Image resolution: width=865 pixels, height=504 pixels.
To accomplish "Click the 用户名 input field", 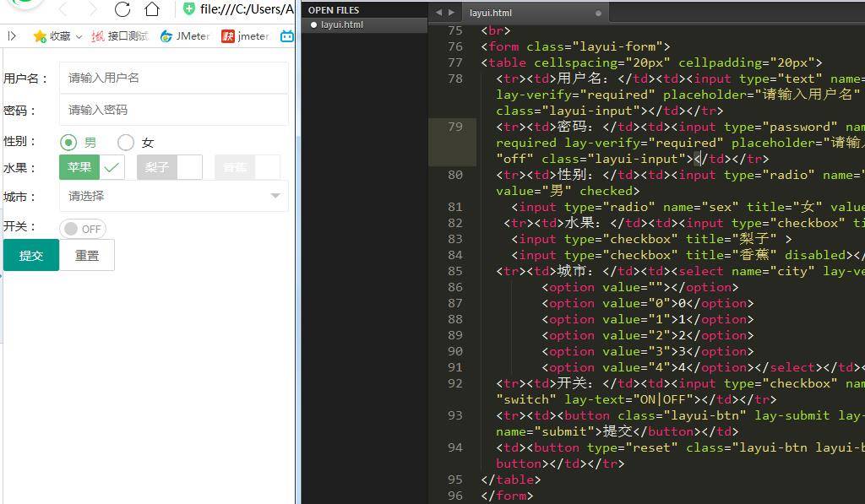I will [x=174, y=78].
